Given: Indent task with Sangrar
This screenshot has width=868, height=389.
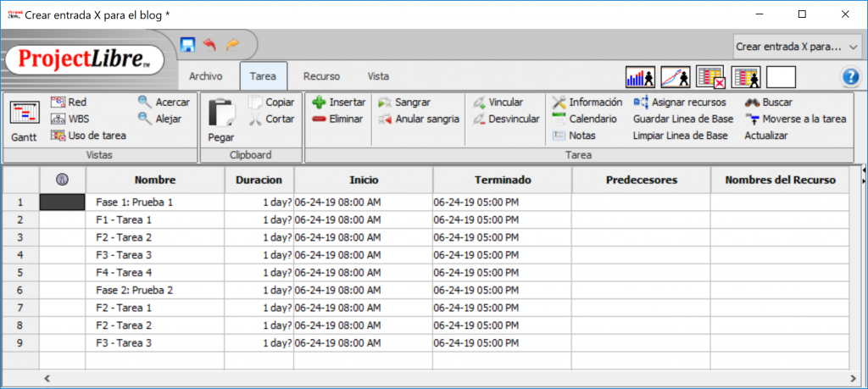Looking at the screenshot, I should pyautogui.click(x=404, y=103).
